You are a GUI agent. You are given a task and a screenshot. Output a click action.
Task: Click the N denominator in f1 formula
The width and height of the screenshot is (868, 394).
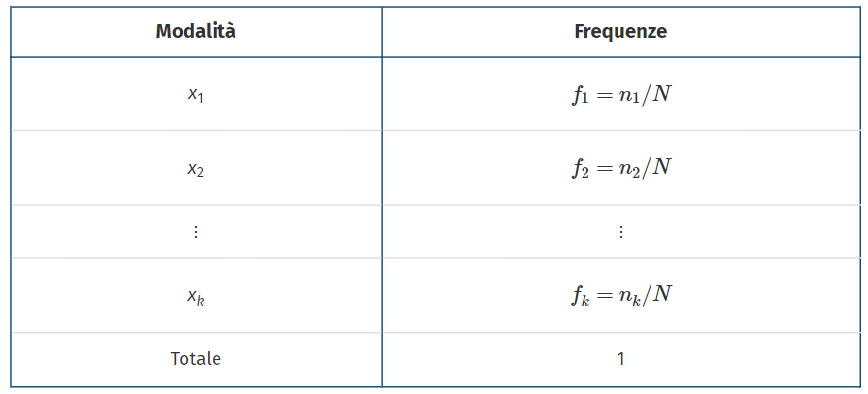pos(661,94)
